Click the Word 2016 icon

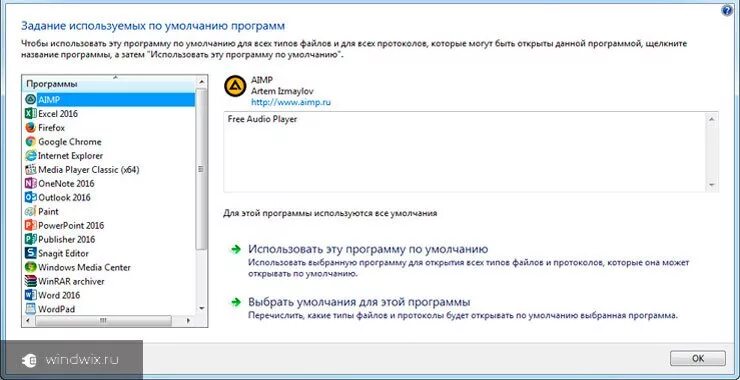click(31, 295)
